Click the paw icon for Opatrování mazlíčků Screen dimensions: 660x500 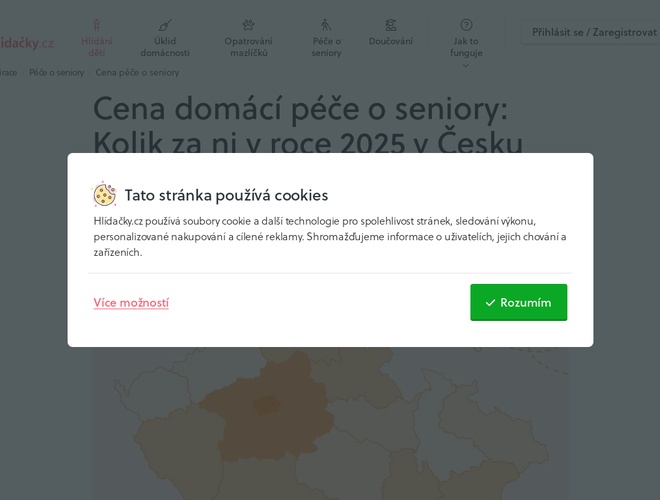click(x=248, y=25)
